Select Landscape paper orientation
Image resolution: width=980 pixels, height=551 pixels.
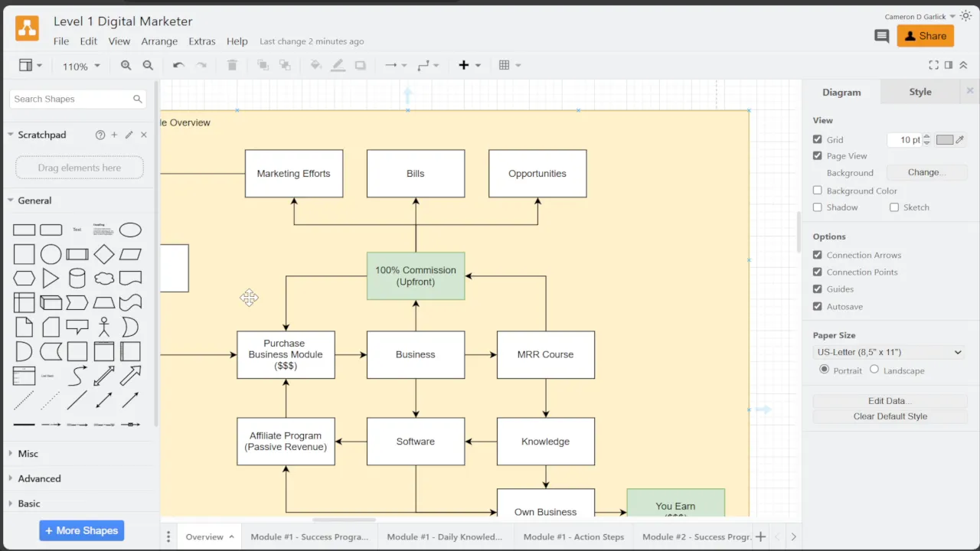click(x=874, y=370)
